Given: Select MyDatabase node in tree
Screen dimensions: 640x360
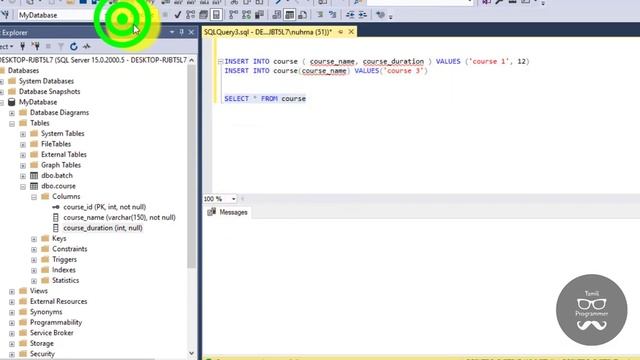Looking at the screenshot, I should click(x=38, y=102).
